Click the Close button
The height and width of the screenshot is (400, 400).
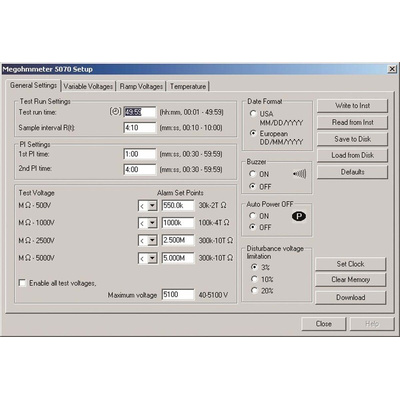(324, 324)
